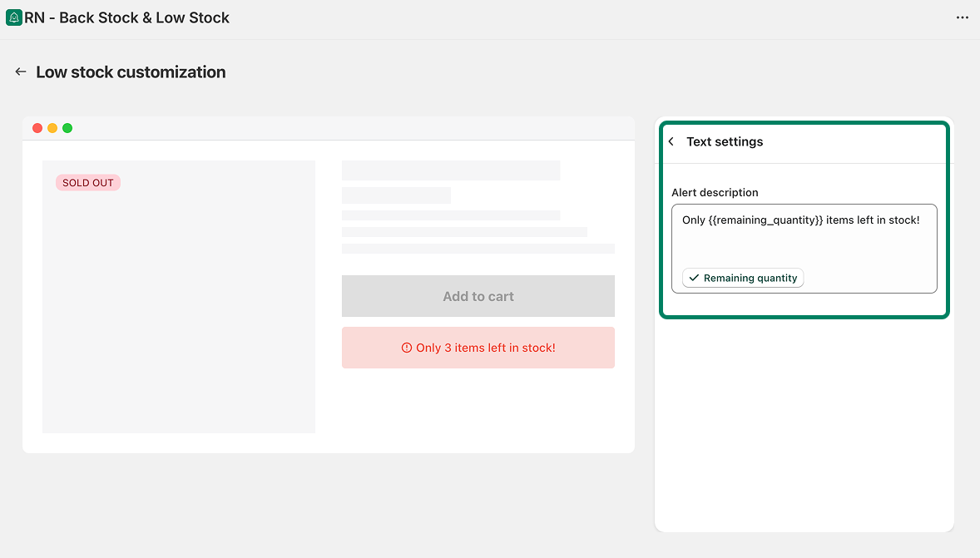Click the green dot in preview window
Screen dimensions: 980x558
(67, 128)
